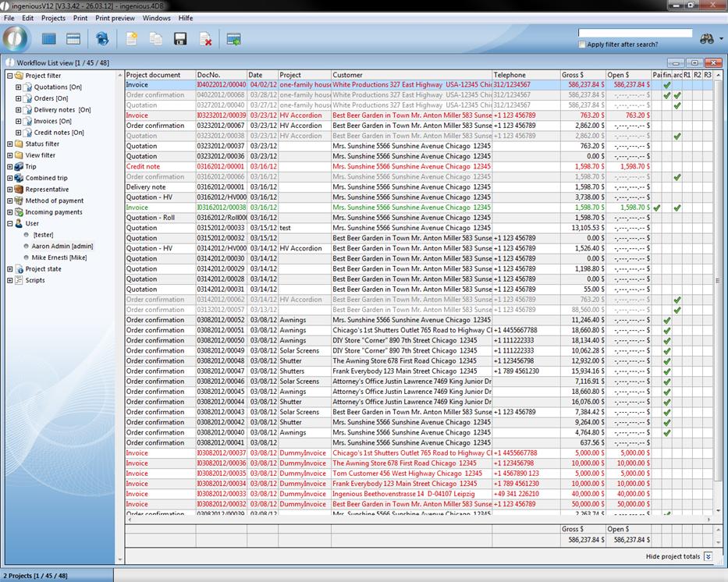Open the Print preview menu
This screenshot has width=728, height=582.
click(x=115, y=18)
